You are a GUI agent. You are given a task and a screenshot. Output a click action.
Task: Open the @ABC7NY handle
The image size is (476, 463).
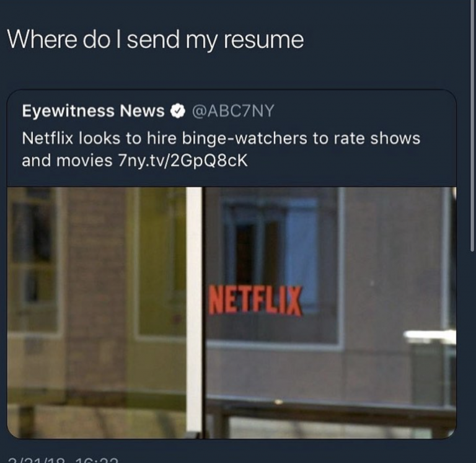pos(233,111)
